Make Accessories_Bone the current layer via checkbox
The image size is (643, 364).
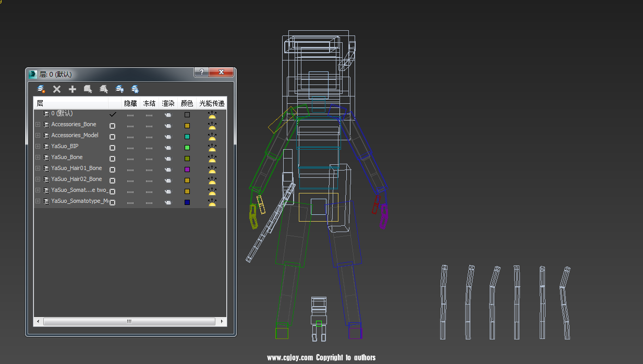[x=112, y=126]
